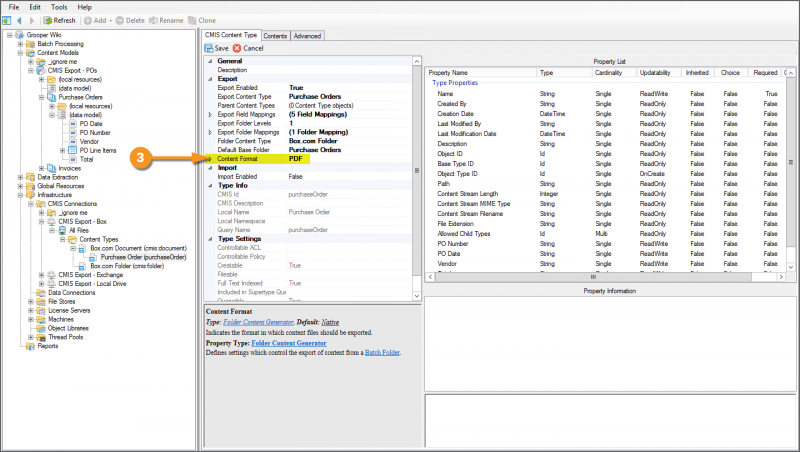Open the Add dropdown arrow

(x=110, y=21)
